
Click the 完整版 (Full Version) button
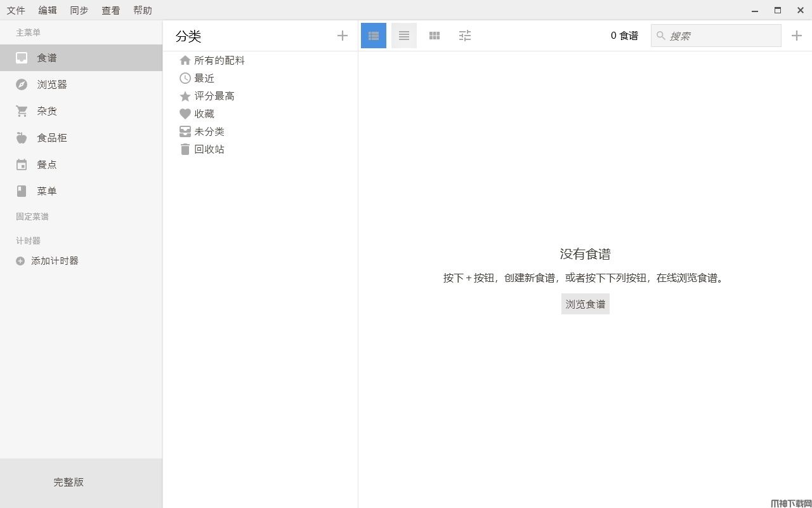click(69, 482)
